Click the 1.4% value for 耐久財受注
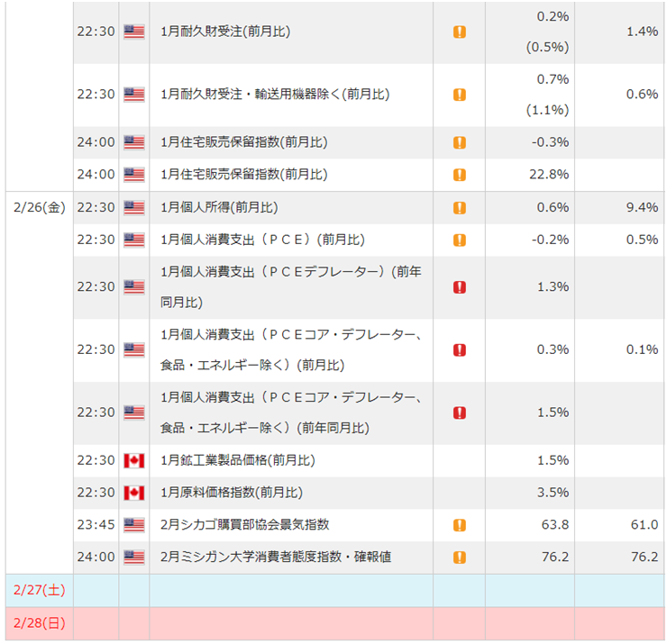Screen dimensions: 667x644 coord(643,32)
